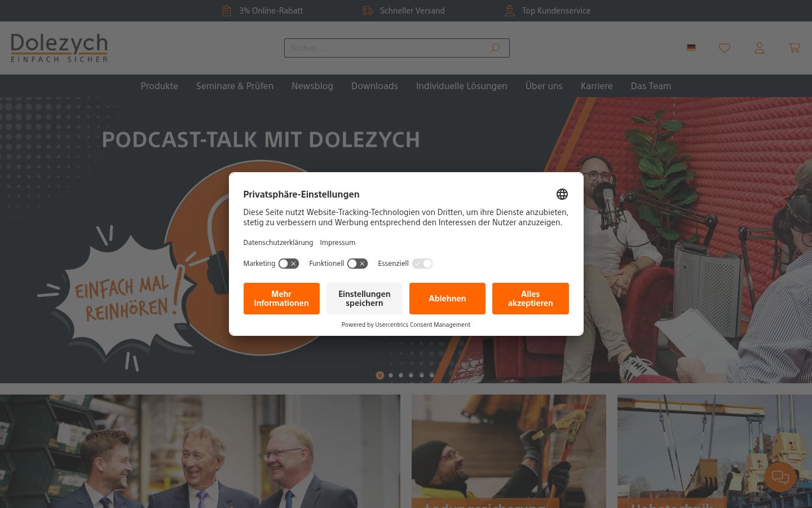Screen dimensions: 812x508
Task: Click the Top Kundenservice person icon
Action: tap(510, 11)
